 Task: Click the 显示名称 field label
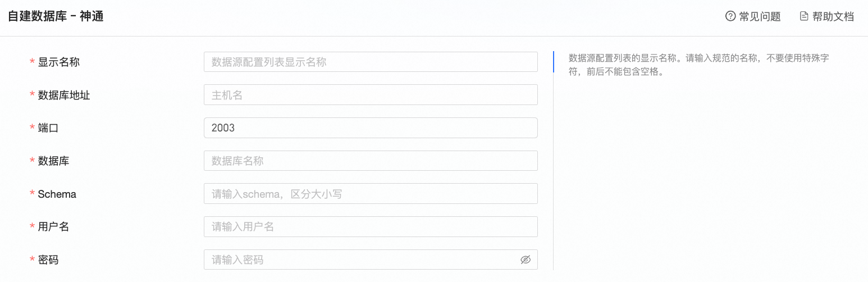pos(58,62)
